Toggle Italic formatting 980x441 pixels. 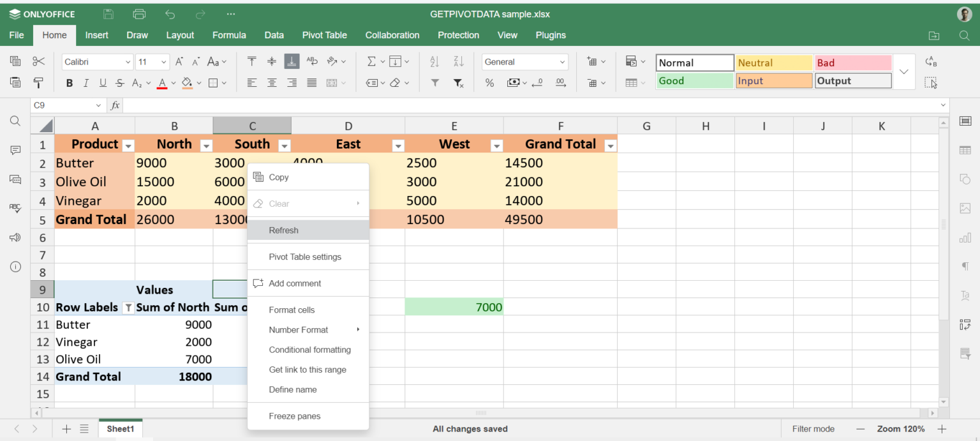(x=85, y=83)
